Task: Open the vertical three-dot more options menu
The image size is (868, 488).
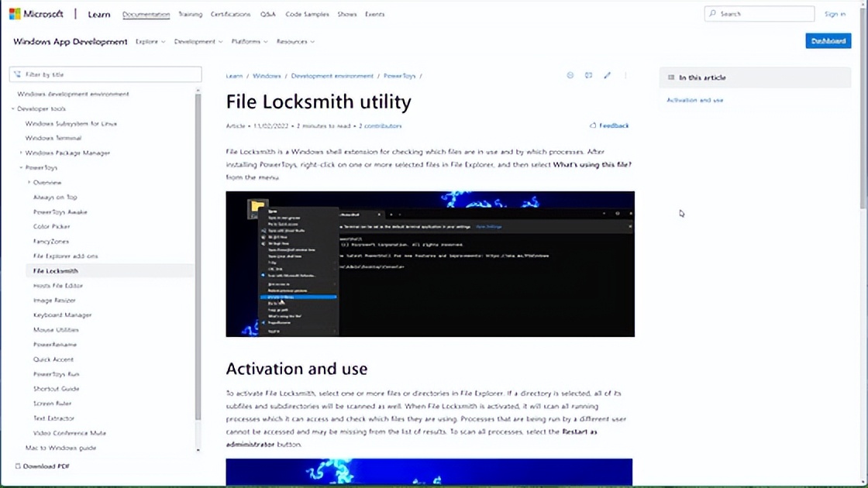Action: point(625,76)
